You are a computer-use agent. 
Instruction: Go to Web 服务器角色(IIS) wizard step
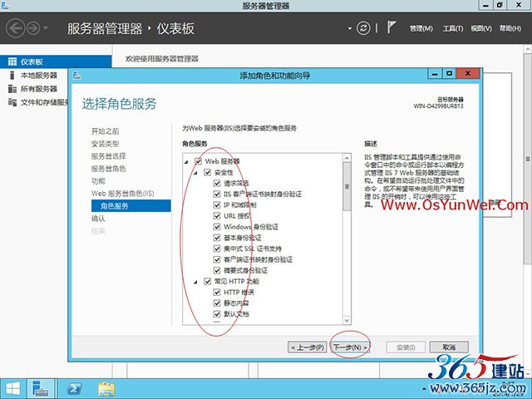click(x=122, y=194)
